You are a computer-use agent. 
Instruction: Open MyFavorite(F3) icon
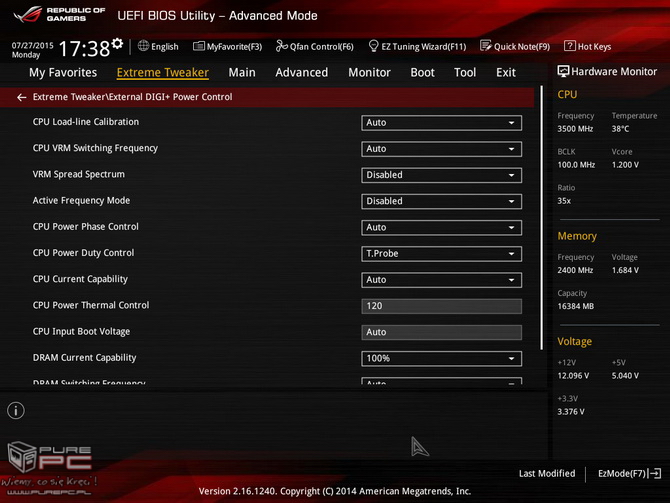click(x=198, y=46)
